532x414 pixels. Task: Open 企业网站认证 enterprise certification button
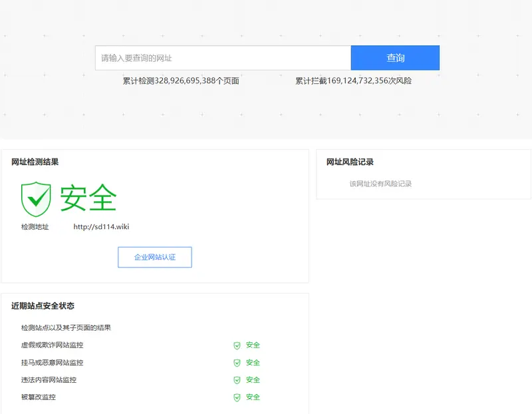(155, 257)
